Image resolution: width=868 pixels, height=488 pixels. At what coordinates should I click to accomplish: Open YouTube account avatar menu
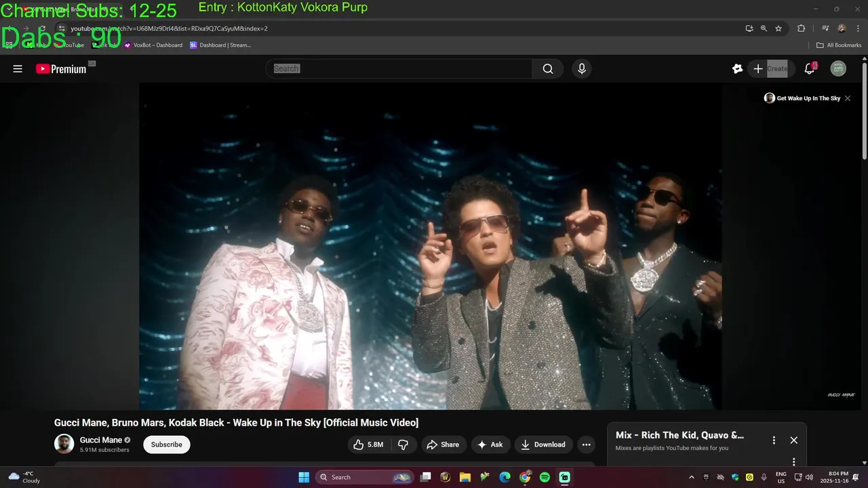839,68
